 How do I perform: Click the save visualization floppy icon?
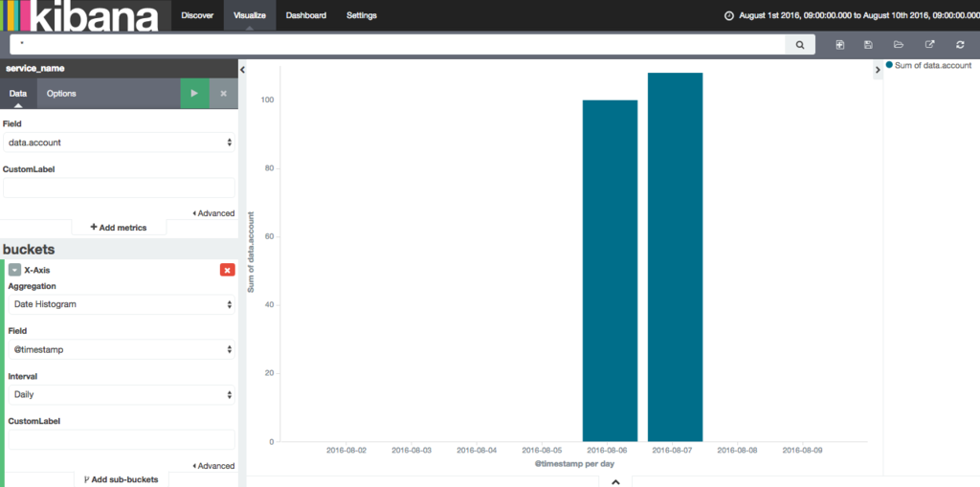[868, 45]
